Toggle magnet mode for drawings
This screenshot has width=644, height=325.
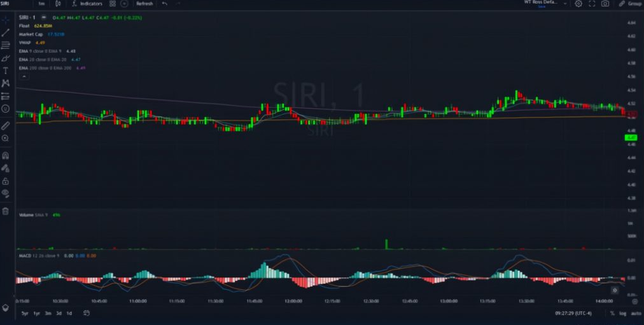pos(5,156)
